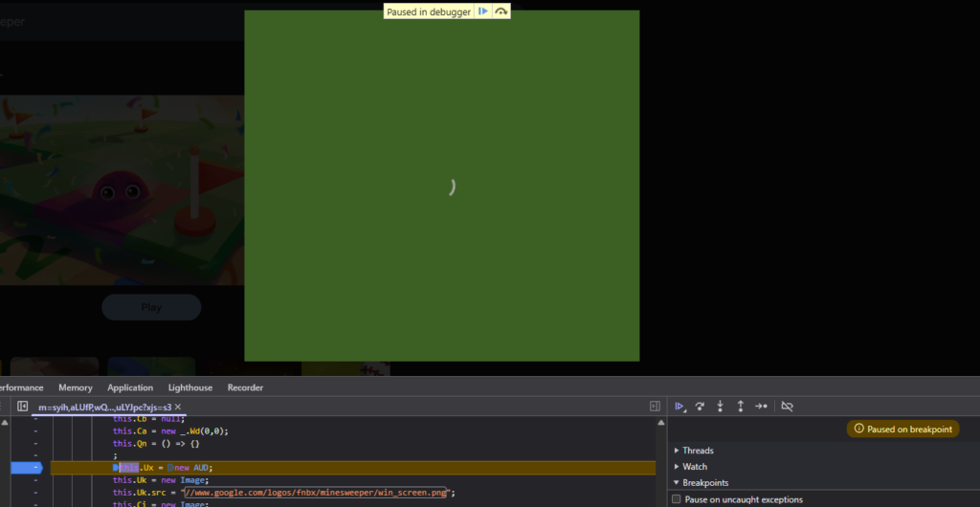Deactivate all breakpoints
The height and width of the screenshot is (507, 980).
[788, 407]
